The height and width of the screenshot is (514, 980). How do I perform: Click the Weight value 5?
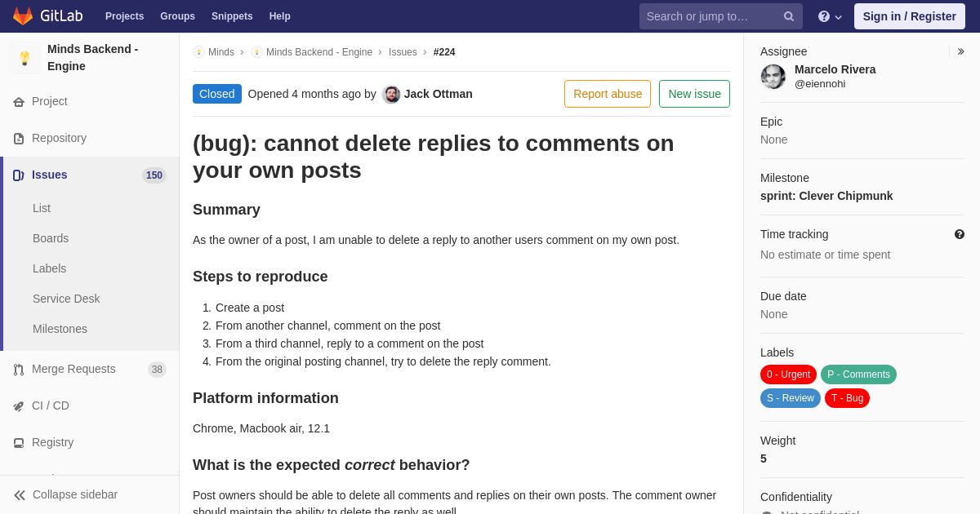tap(764, 459)
